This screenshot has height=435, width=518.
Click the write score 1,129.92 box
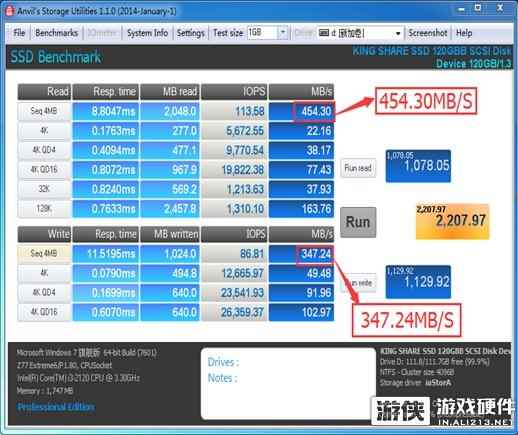coord(418,282)
